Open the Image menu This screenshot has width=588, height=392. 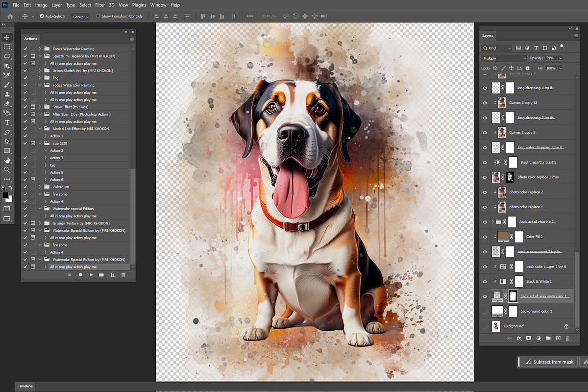coord(41,5)
